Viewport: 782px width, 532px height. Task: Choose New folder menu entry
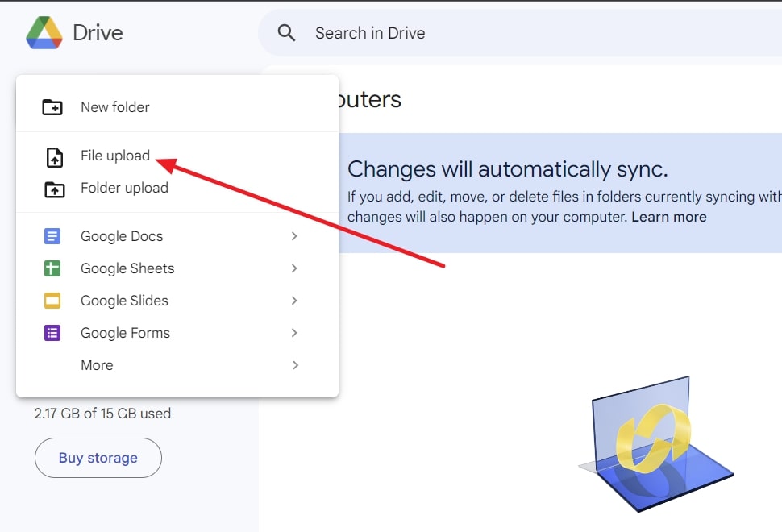[115, 107]
